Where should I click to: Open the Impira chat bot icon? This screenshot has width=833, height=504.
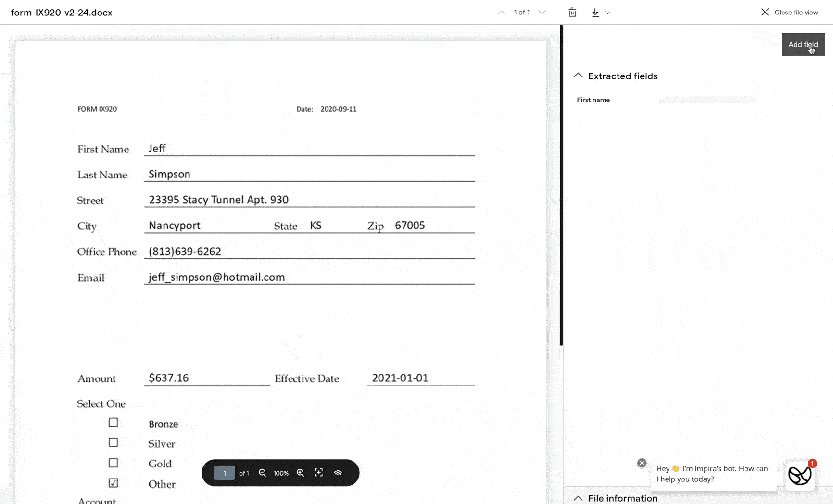pos(800,476)
